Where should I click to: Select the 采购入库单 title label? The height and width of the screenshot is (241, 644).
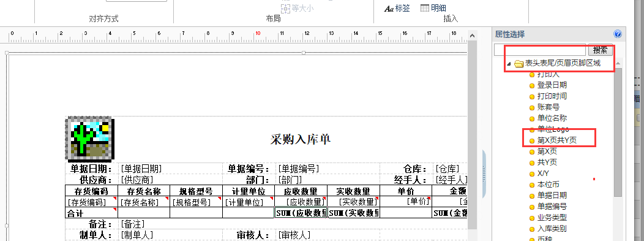pyautogui.click(x=301, y=139)
